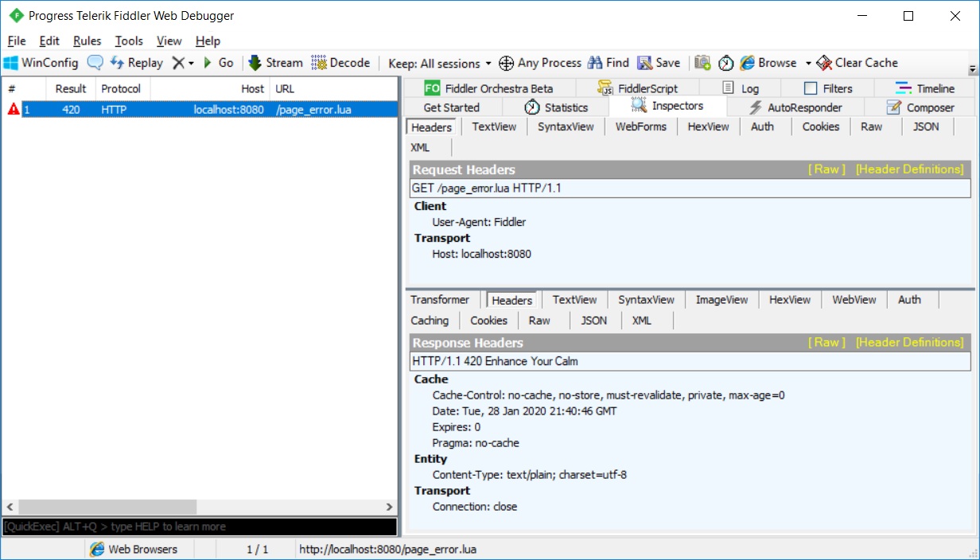The width and height of the screenshot is (980, 560).
Task: Open WinConfig
Action: [40, 62]
